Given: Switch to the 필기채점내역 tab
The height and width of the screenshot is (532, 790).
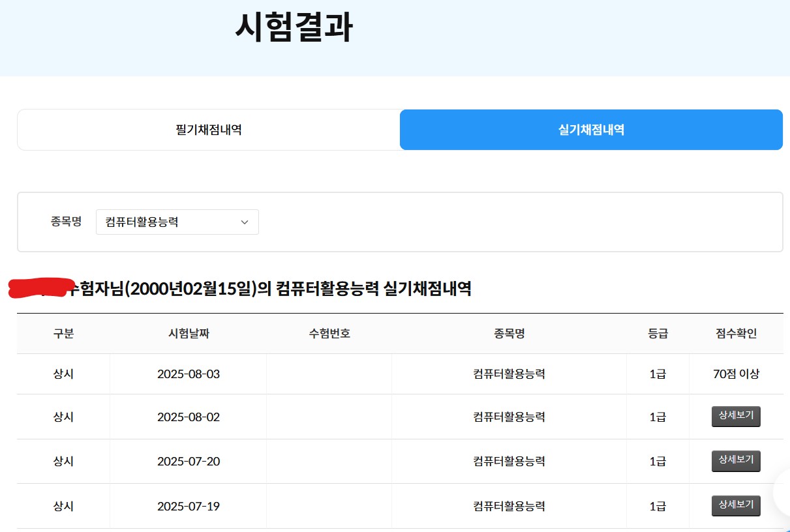Looking at the screenshot, I should tap(209, 130).
